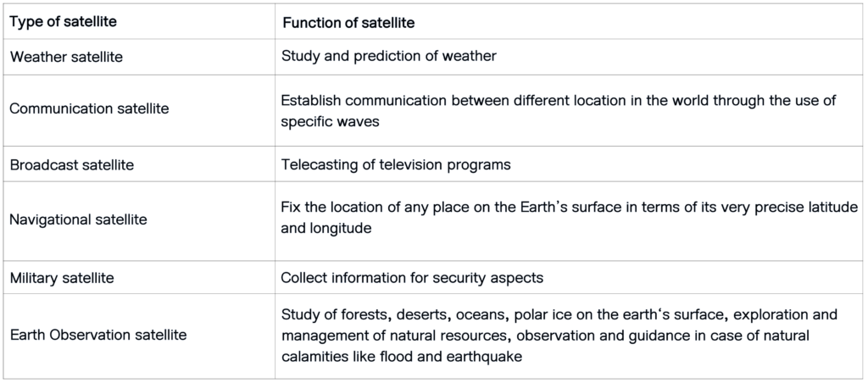Image resolution: width=868 pixels, height=383 pixels.
Task: Select the "Earth Observation satellite" cell
Action: tap(139, 336)
